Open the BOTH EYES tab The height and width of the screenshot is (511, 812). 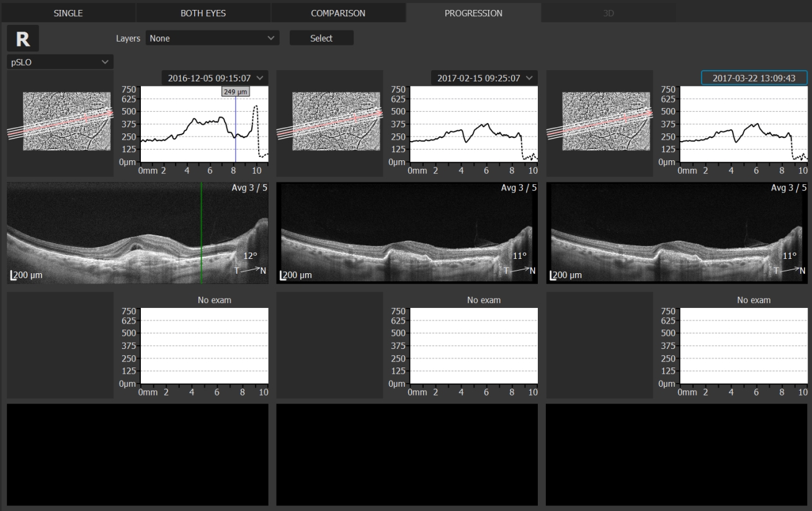point(203,13)
